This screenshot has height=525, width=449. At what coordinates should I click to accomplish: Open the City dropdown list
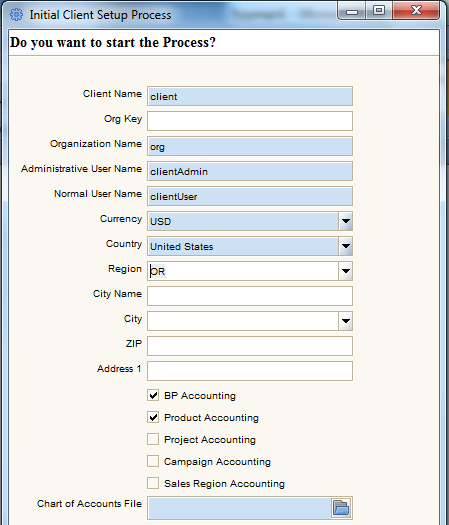tap(346, 321)
